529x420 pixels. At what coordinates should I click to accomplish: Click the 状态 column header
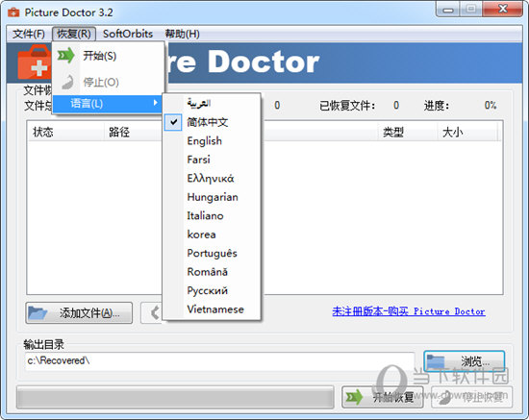(65, 132)
